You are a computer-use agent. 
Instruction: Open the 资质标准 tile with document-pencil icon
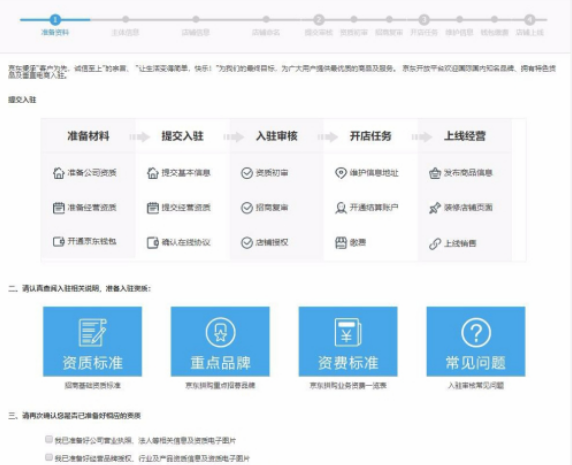(92, 341)
